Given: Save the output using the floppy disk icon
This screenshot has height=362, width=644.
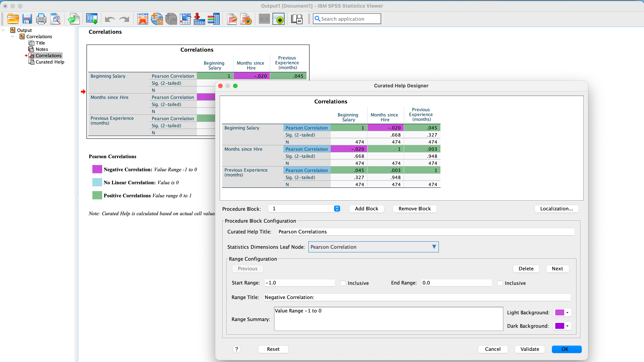Looking at the screenshot, I should pyautogui.click(x=27, y=19).
